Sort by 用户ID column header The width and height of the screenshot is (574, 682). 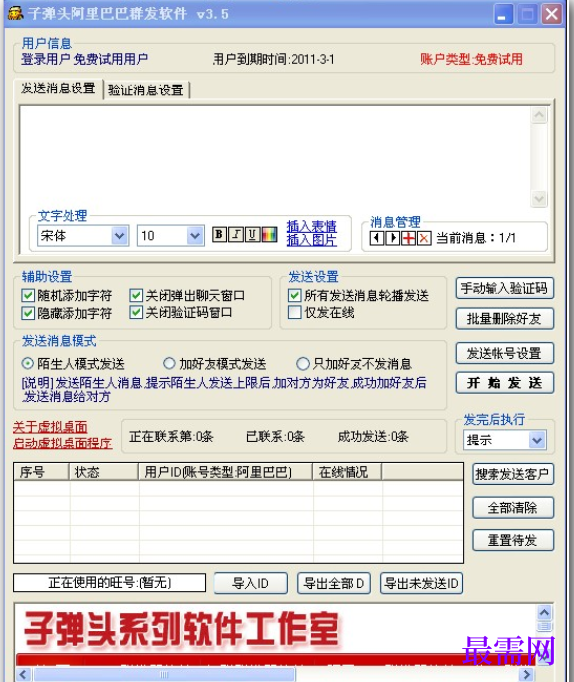pos(225,472)
